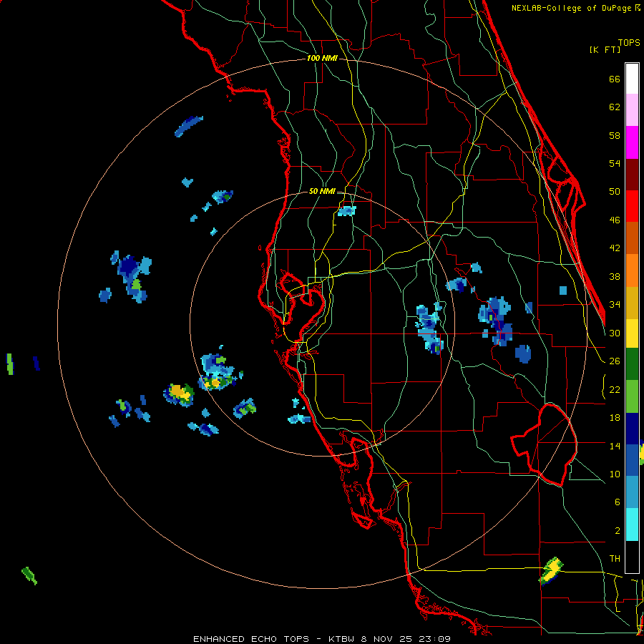Click the 'KTBW' station ID in the footer
Screen dimensions: 644x644
tap(341, 639)
